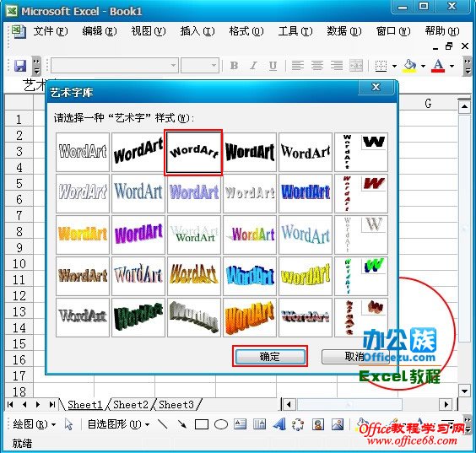This screenshot has width=476, height=453.
Task: Open the 格式(O) menu
Action: click(x=246, y=31)
